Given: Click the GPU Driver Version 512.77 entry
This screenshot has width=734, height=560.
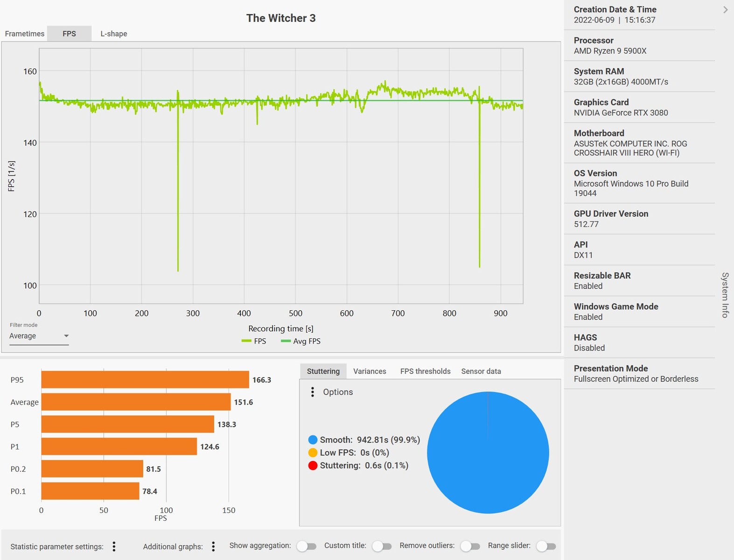Looking at the screenshot, I should (x=639, y=219).
